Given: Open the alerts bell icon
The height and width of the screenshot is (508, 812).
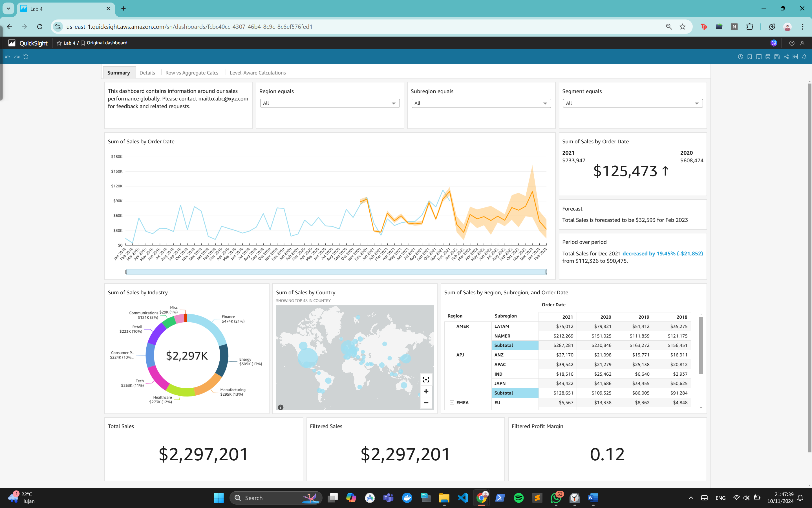Looking at the screenshot, I should pyautogui.click(x=804, y=57).
